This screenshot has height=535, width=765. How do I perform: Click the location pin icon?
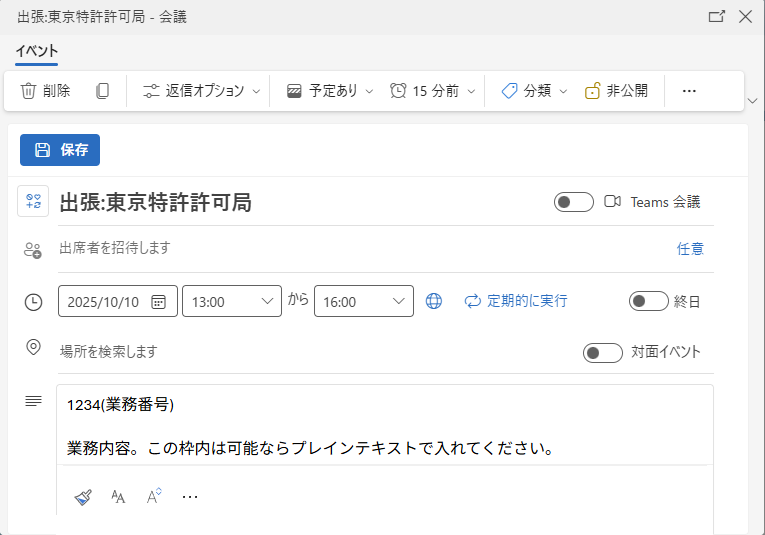33,347
